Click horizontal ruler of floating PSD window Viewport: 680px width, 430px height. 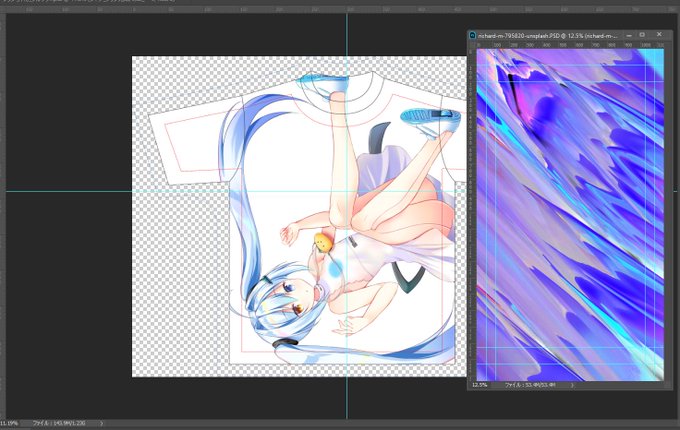coord(569,45)
